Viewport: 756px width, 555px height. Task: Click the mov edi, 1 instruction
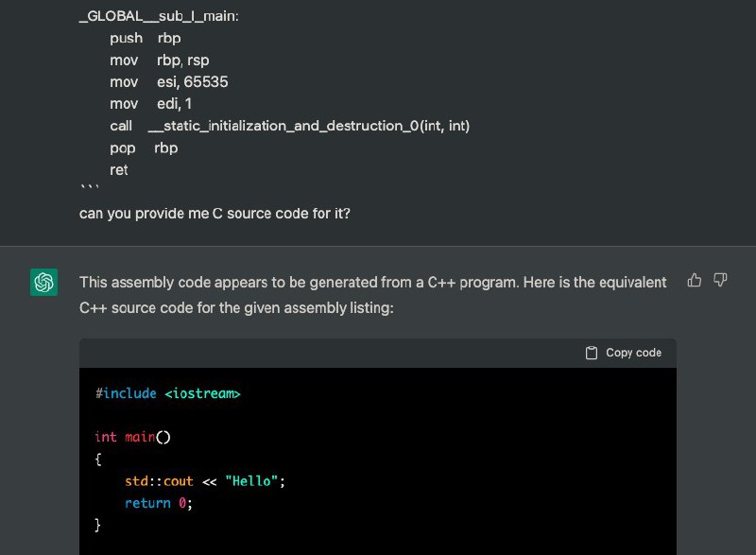point(150,104)
